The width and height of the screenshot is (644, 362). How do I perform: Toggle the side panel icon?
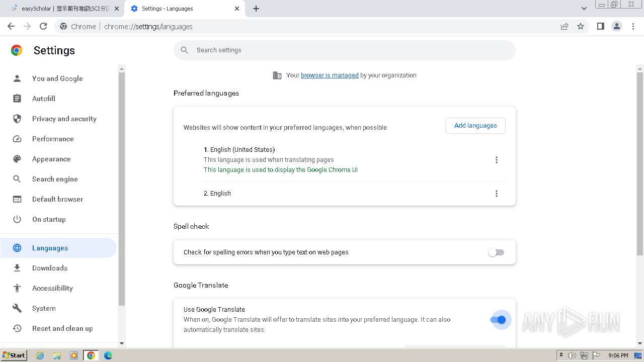600,27
